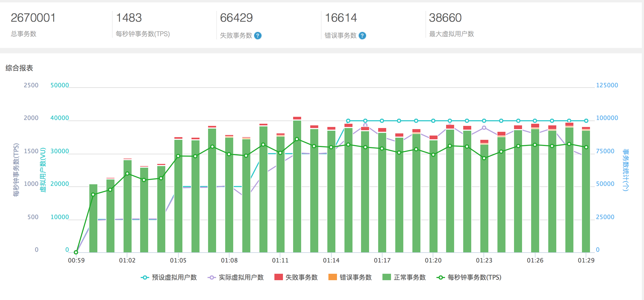Click 预设虚拟用户数 point at 01:29
The height and width of the screenshot is (300, 644).
pos(586,121)
